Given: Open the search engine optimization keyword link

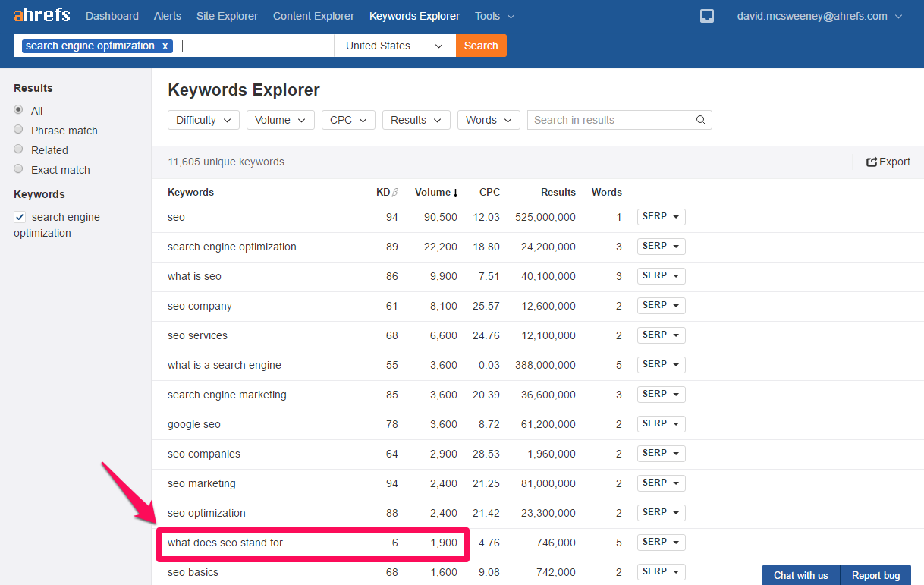Looking at the screenshot, I should coord(232,247).
